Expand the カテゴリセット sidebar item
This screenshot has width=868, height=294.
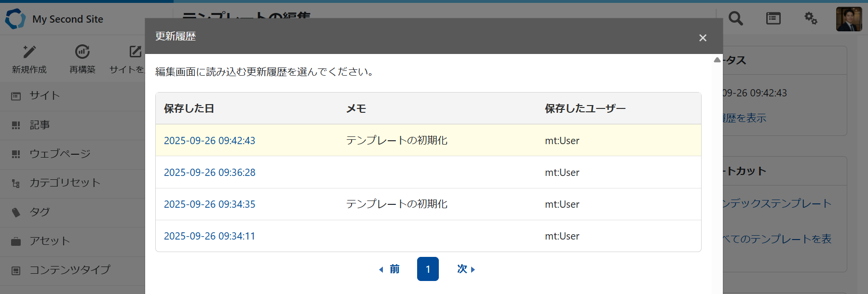[x=65, y=183]
